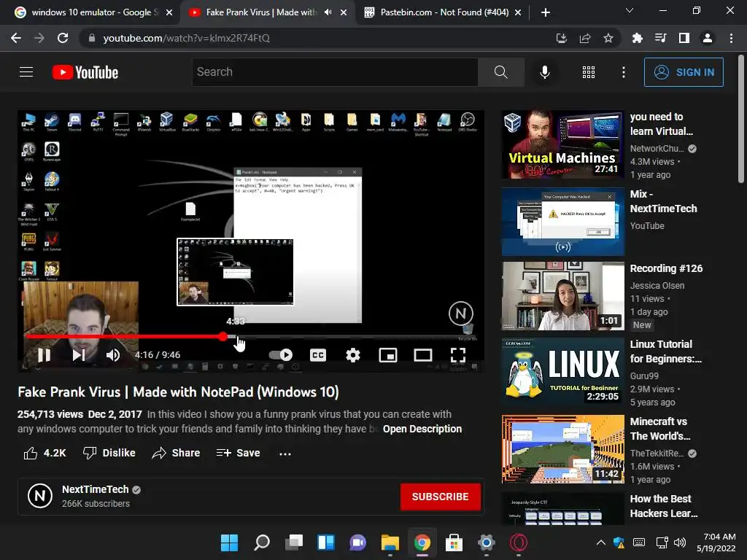Open File Explorer from taskbar
The image size is (747, 560).
click(390, 542)
